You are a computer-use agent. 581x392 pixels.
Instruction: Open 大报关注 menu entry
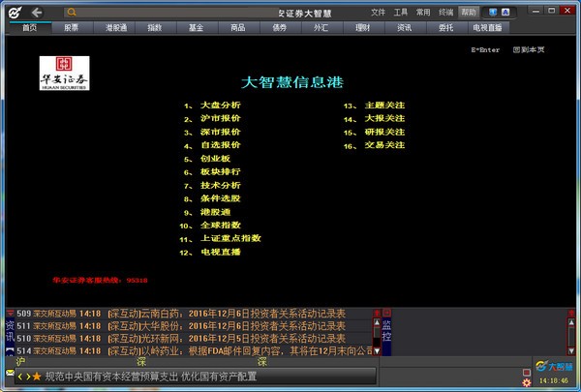click(384, 118)
